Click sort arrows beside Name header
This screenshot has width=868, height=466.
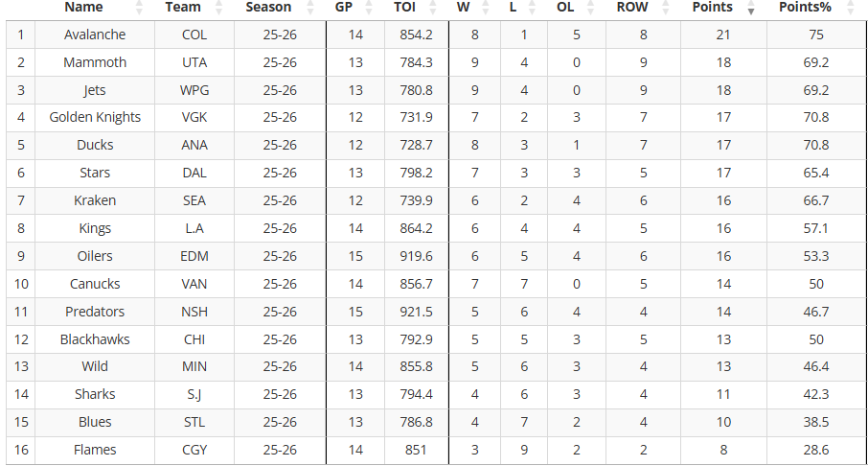pyautogui.click(x=139, y=8)
